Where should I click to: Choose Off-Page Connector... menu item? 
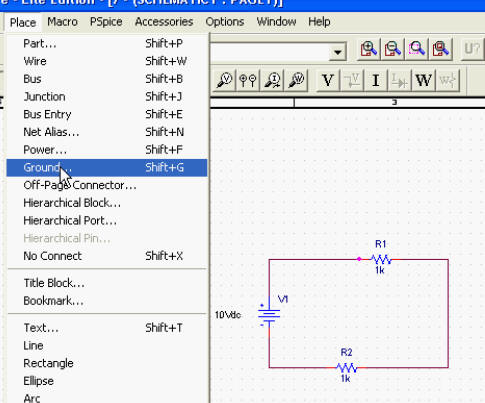point(107,185)
